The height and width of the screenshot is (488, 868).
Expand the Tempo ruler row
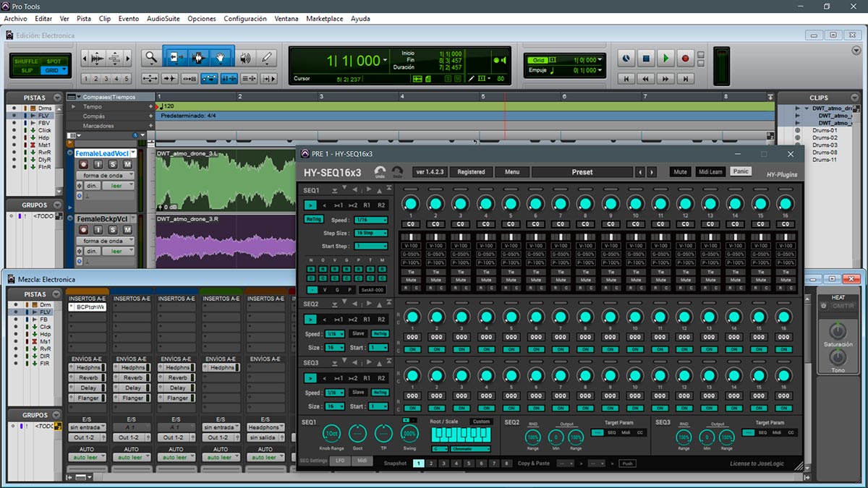[72, 106]
